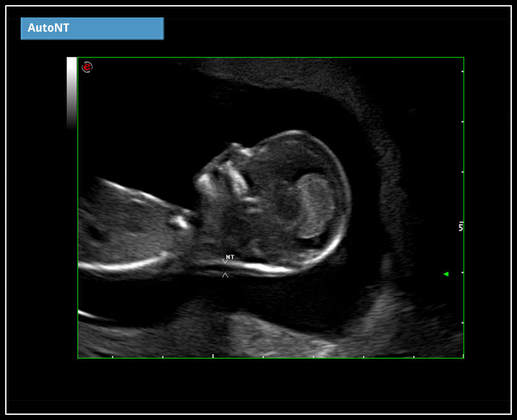The width and height of the screenshot is (517, 420).
Task: Click the green focal zone arrow
Action: 445,274
